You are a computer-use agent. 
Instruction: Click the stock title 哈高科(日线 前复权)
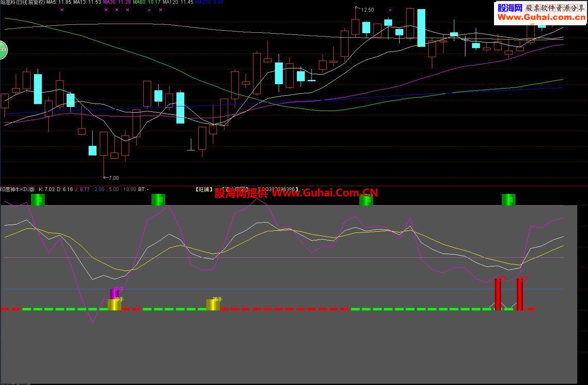(22, 2)
